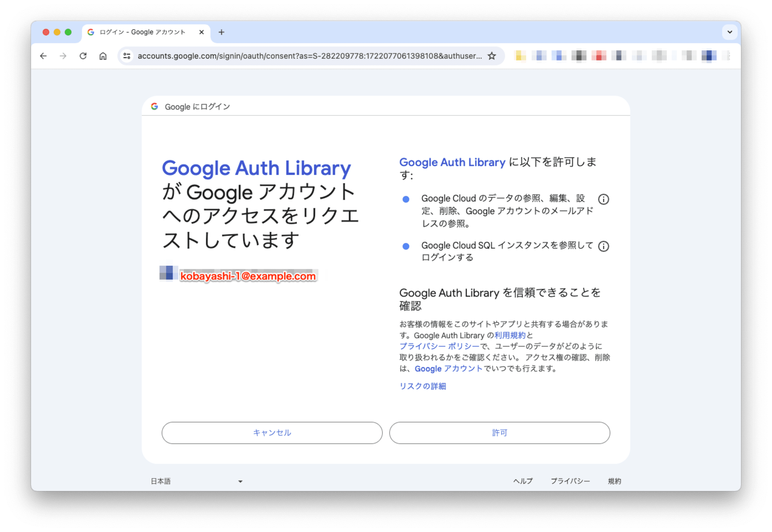This screenshot has height=532, width=772.
Task: Click the 許可 button
Action: pyautogui.click(x=499, y=433)
